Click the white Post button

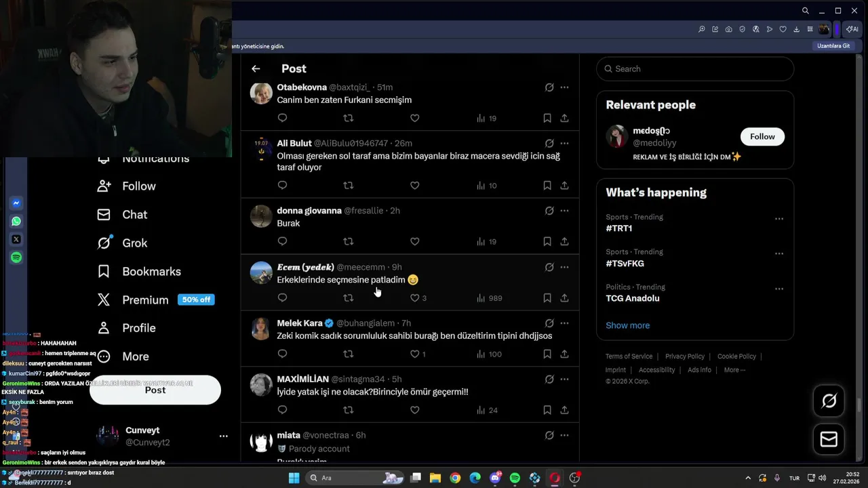[155, 390]
